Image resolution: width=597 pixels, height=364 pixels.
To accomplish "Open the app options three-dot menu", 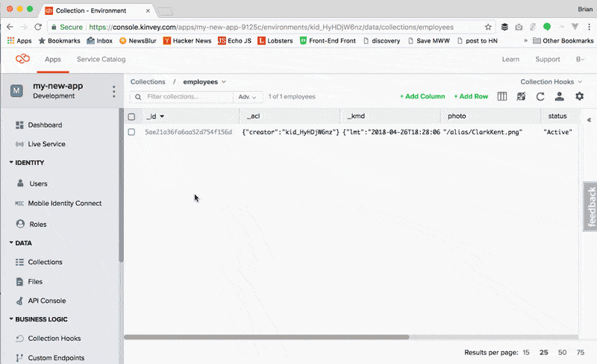I will [114, 91].
